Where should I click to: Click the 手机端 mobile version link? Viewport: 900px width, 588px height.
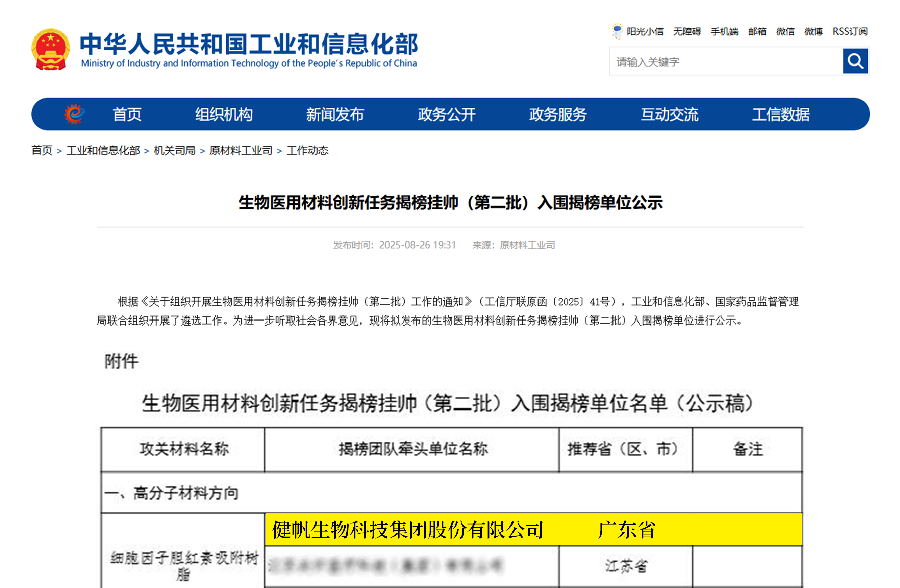click(724, 31)
